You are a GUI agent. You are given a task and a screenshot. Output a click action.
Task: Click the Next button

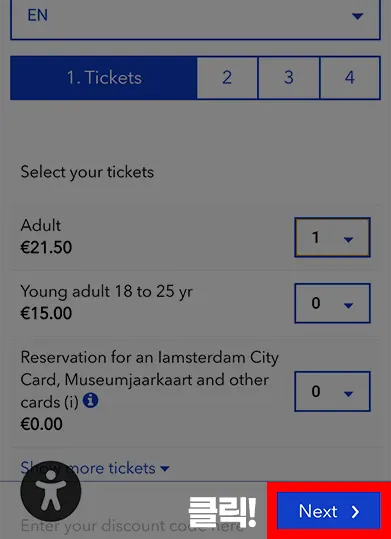click(329, 511)
